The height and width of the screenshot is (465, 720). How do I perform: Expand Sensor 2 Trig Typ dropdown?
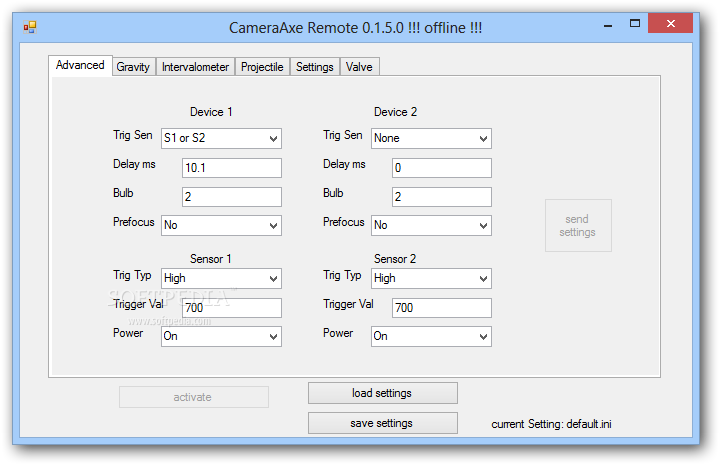431,278
